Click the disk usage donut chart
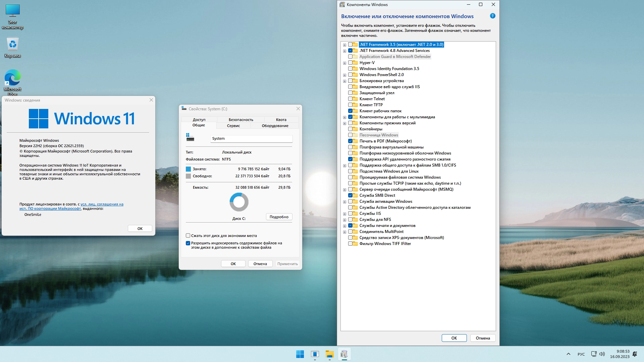Screen dimensions: 644x362 tap(239, 202)
